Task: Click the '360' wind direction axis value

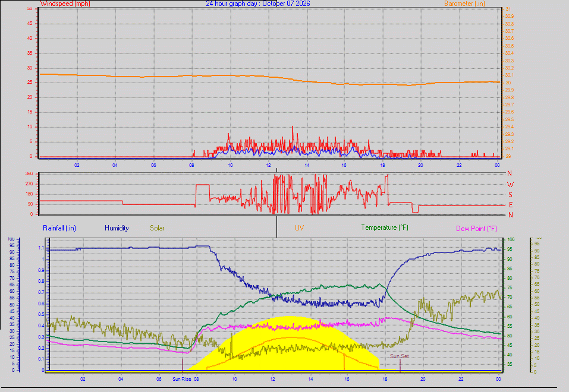Action: [29, 173]
